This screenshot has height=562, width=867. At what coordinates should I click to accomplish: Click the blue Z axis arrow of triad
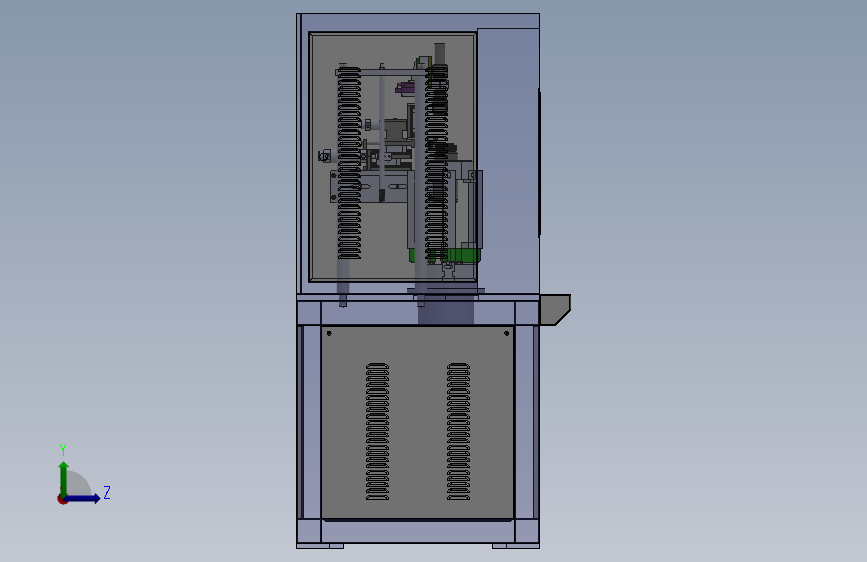(83, 498)
